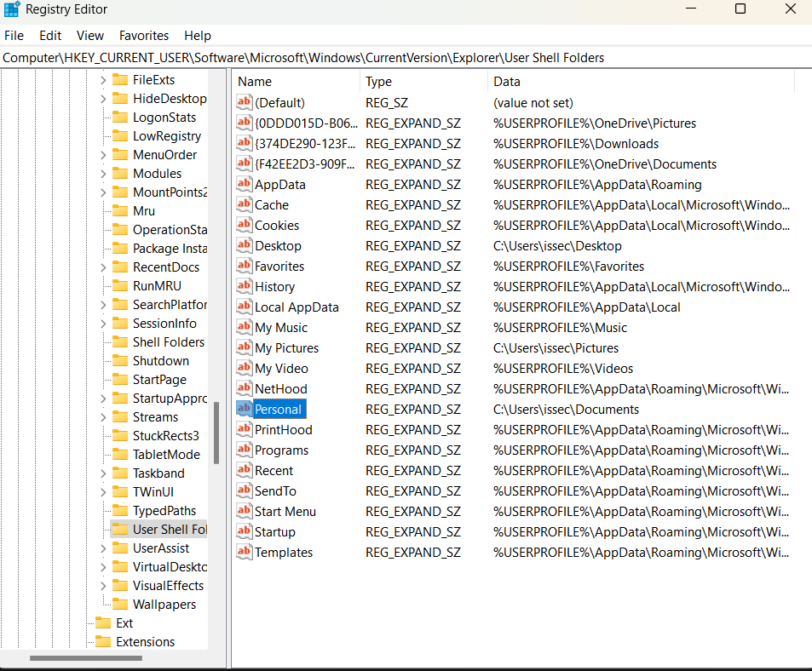The height and width of the screenshot is (671, 812).
Task: Click the icon next to My Video value
Action: tap(244, 368)
